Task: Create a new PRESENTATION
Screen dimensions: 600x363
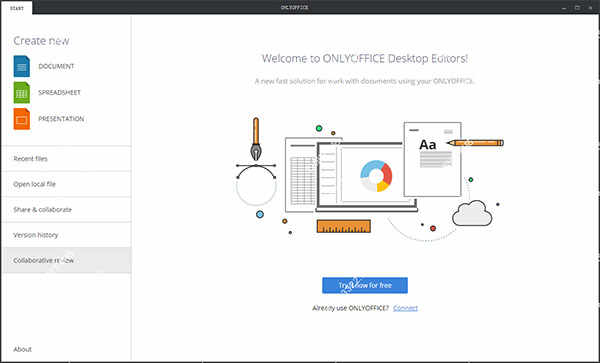Action: coord(61,119)
